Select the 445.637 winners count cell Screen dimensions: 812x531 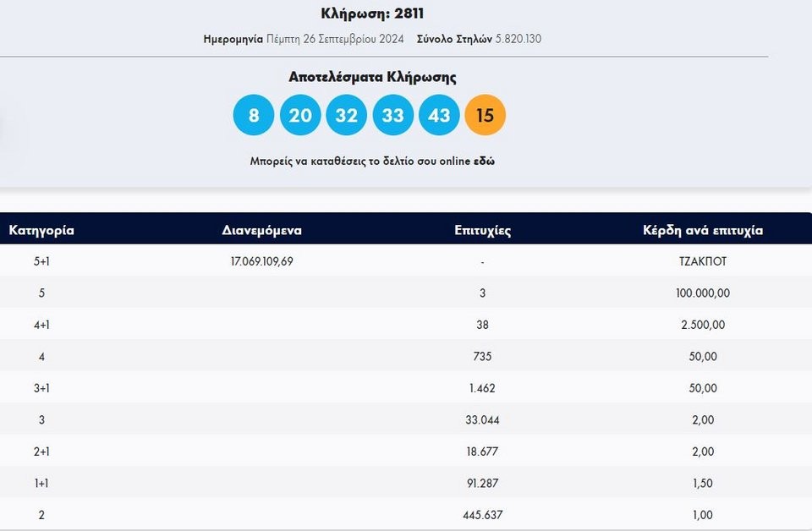click(x=482, y=515)
